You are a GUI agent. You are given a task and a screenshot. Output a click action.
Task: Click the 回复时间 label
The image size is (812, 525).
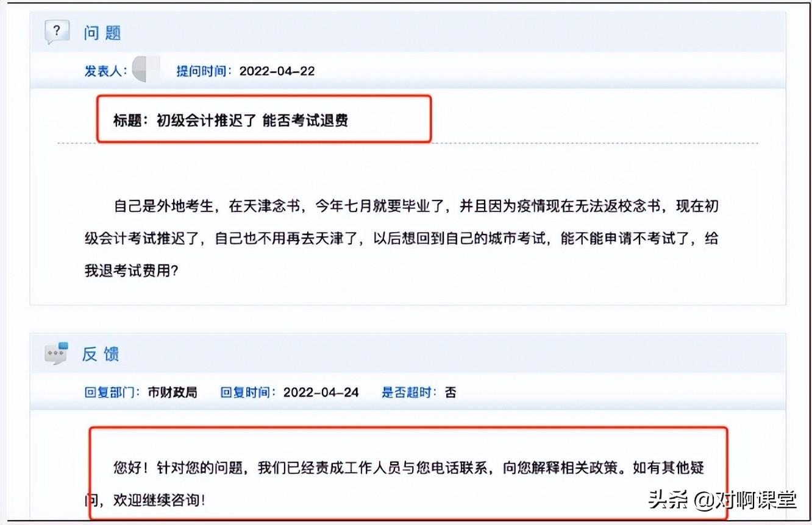(x=249, y=392)
